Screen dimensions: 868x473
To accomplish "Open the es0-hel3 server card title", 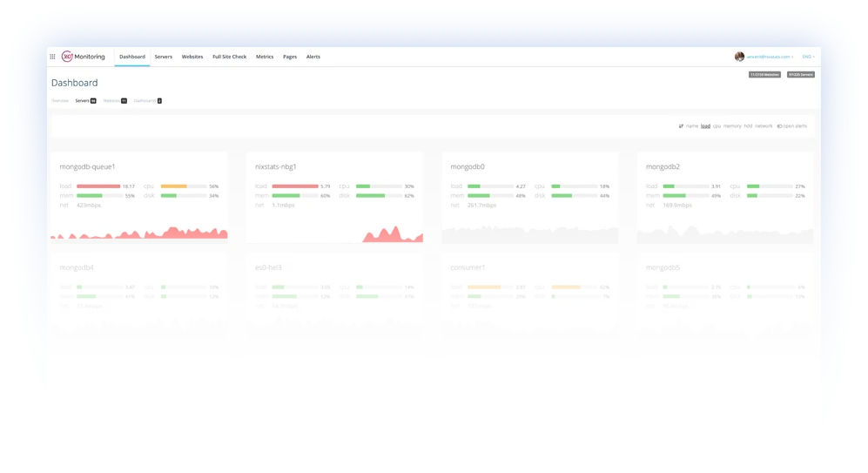I will pos(268,267).
